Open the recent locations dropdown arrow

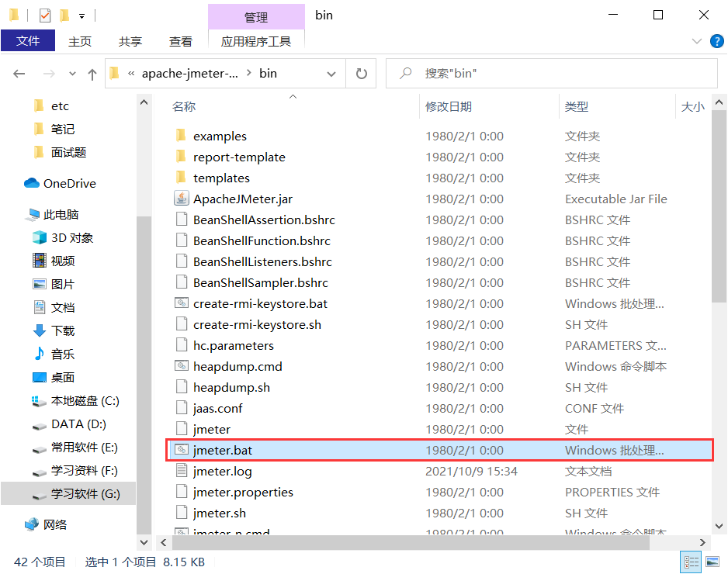[x=72, y=74]
